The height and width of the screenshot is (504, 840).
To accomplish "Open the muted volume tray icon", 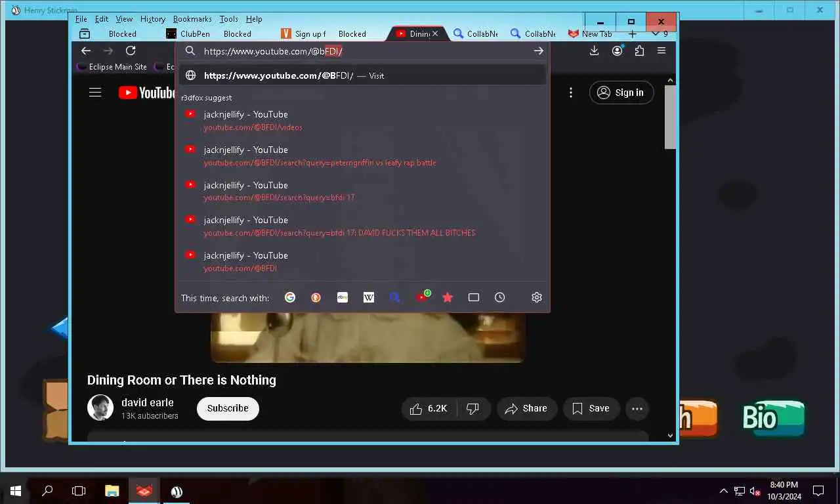I will (755, 490).
